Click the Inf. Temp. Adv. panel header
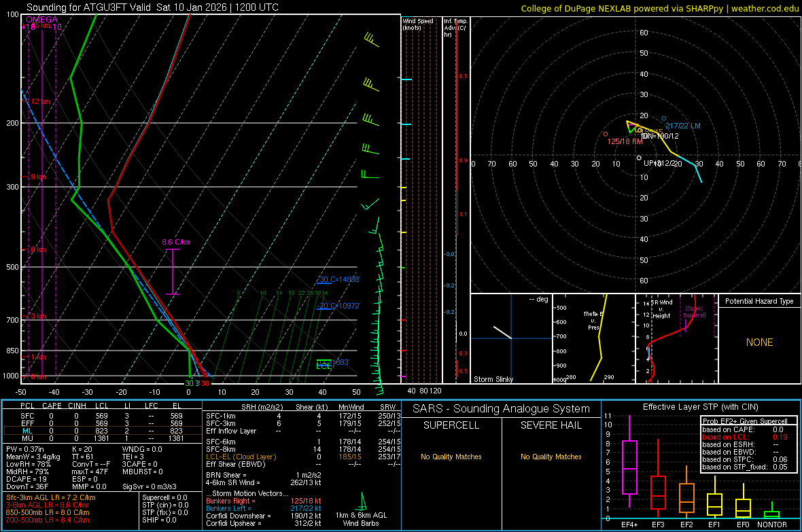The image size is (802, 532). 455,28
